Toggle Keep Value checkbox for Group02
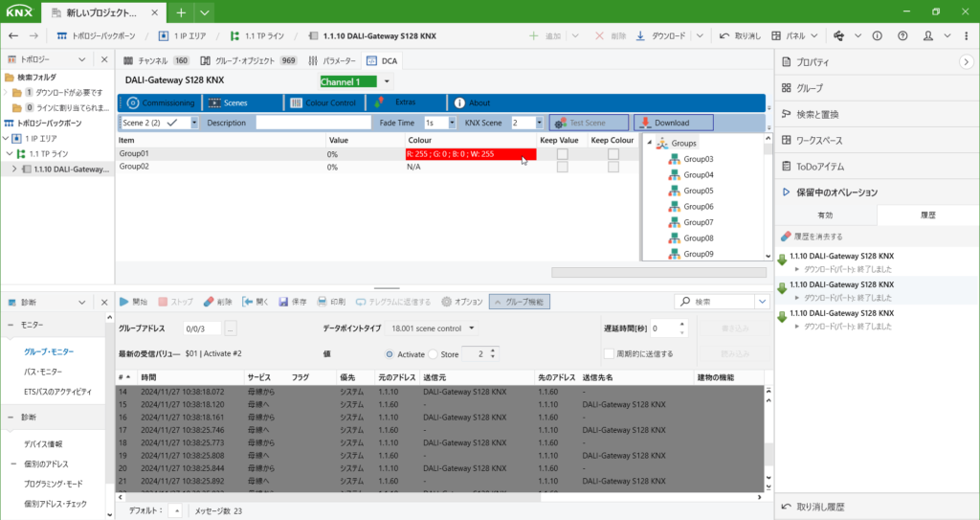This screenshot has width=980, height=520. point(563,167)
